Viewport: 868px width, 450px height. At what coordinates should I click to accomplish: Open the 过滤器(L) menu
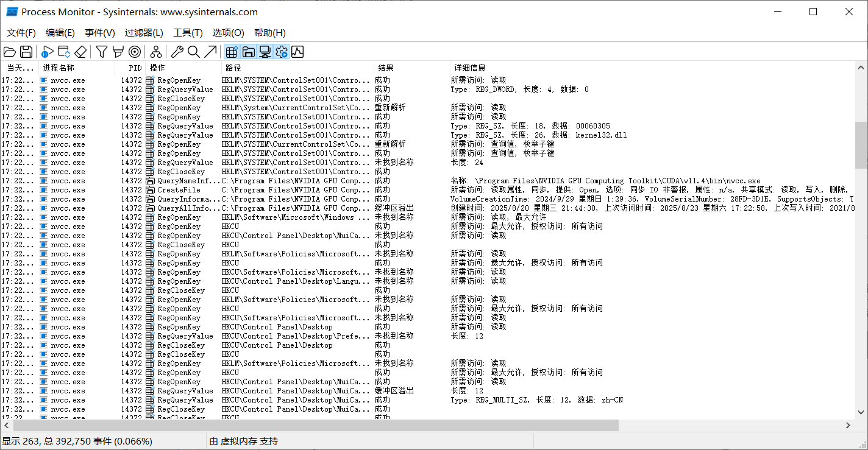[144, 33]
